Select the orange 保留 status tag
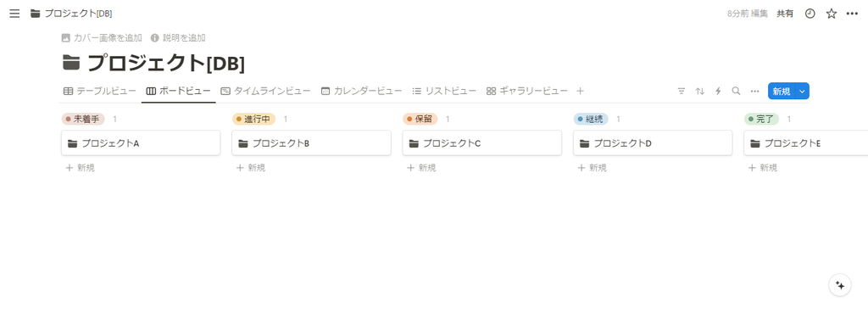The image size is (868, 313). [x=420, y=119]
